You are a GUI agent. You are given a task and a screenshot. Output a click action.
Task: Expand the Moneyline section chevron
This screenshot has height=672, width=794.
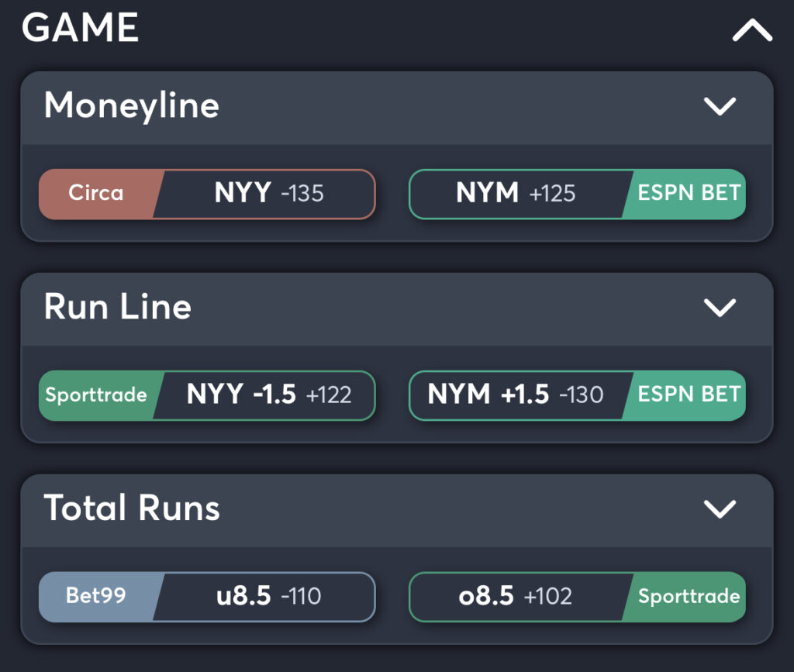click(721, 106)
